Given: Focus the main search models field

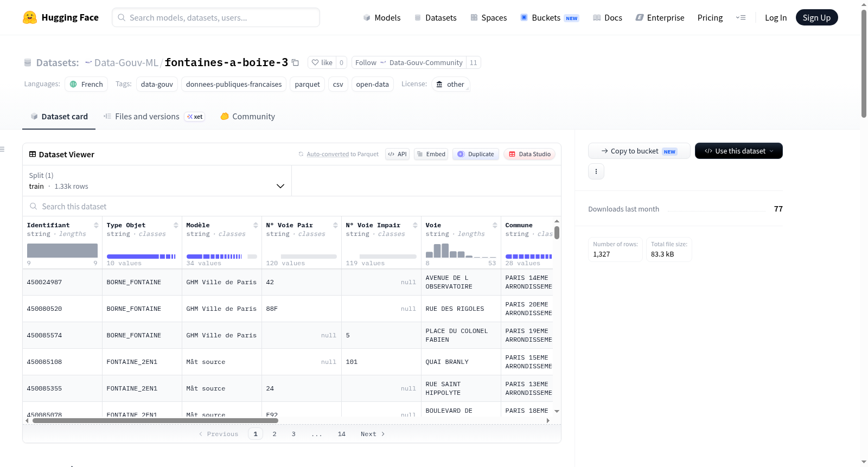Looking at the screenshot, I should (216, 17).
